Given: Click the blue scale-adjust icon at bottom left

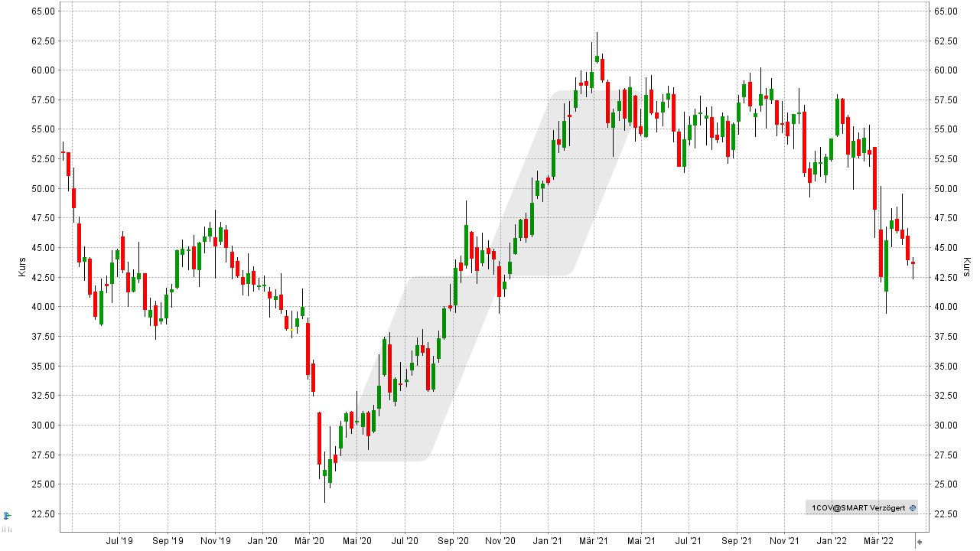Looking at the screenshot, I should [x=7, y=515].
